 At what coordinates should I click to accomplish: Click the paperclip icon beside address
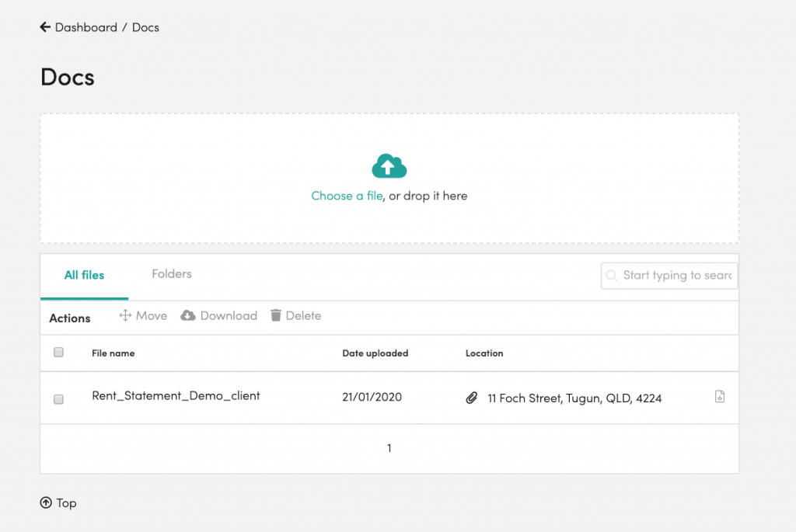click(x=471, y=398)
